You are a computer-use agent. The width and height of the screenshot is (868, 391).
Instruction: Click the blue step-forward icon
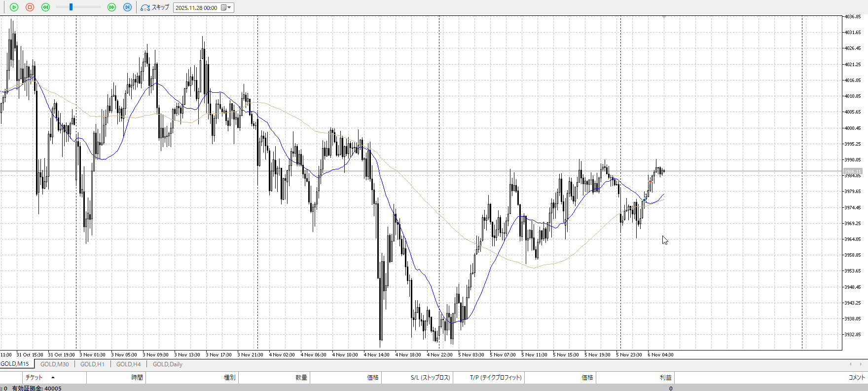127,7
